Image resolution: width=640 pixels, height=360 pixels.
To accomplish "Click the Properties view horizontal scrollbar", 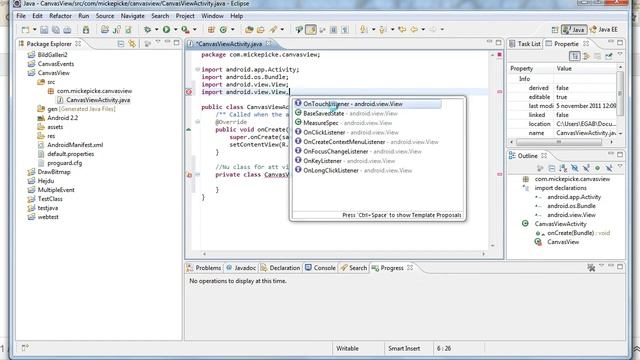I will click(558, 142).
